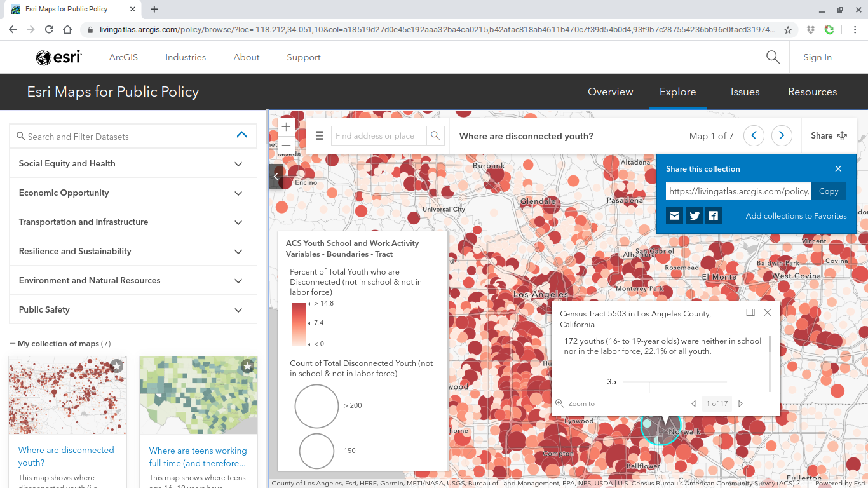Open the browser menu (three dots)
Screen dimensions: 868x488
pyautogui.click(x=855, y=30)
